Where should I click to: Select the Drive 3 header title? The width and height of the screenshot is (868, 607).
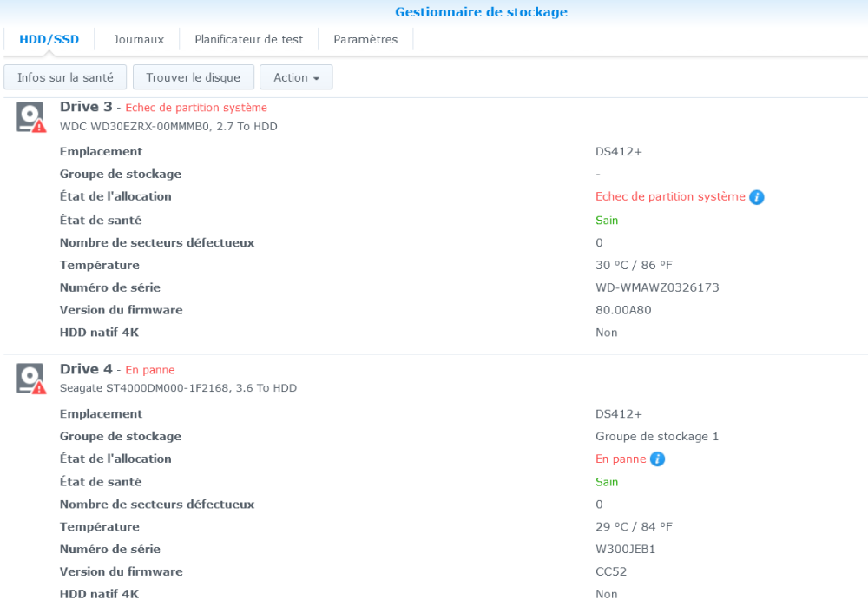click(x=86, y=106)
